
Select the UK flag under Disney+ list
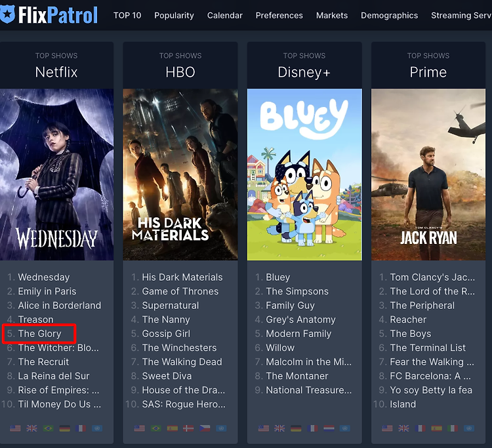tap(279, 428)
